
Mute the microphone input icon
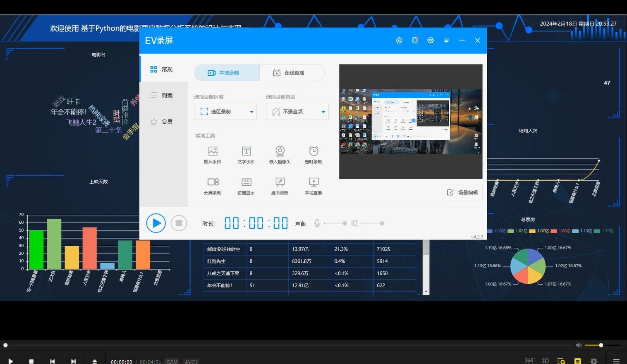point(317,223)
